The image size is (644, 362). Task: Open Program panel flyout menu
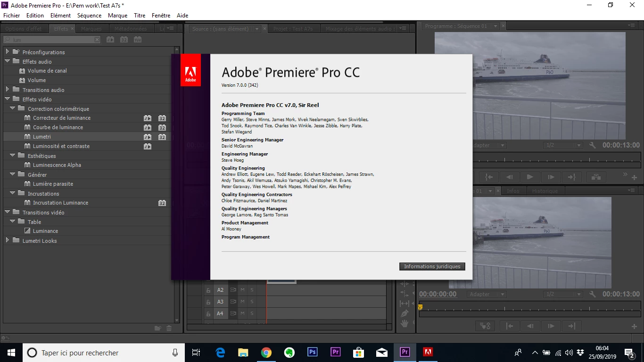click(x=632, y=25)
